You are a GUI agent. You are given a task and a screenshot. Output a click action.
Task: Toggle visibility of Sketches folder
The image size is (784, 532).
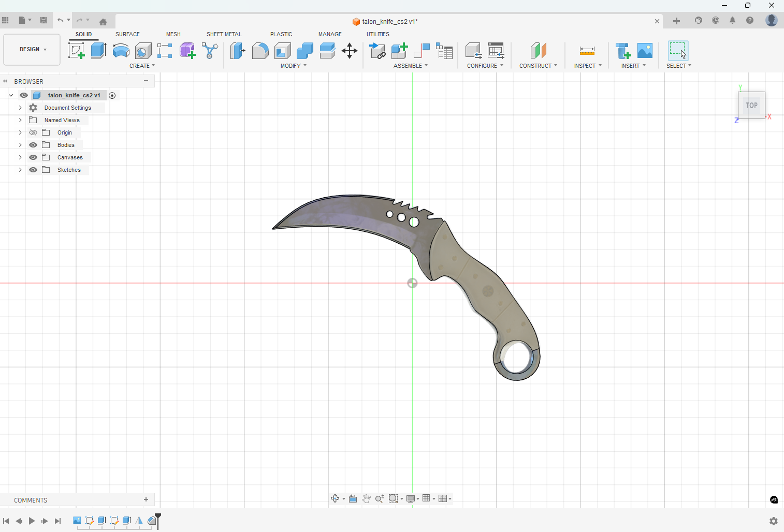coord(33,170)
